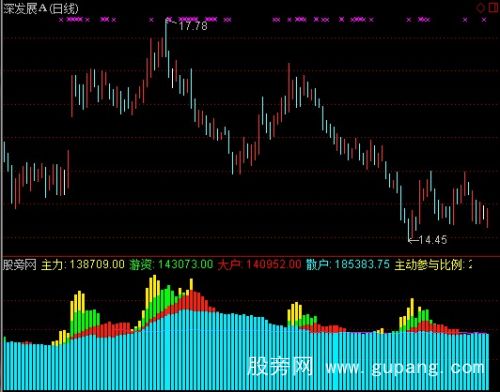This screenshot has width=500, height=392.
Task: Click the green 游资: 143073.00 indicator value
Action: pos(171,265)
